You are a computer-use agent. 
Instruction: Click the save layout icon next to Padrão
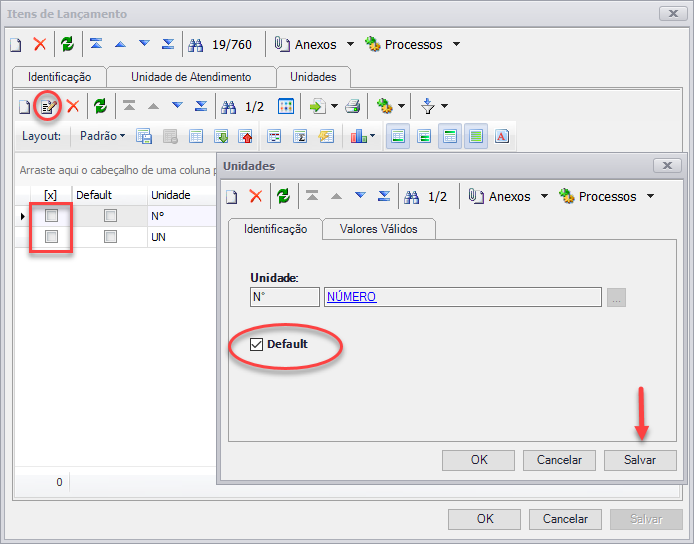coord(144,136)
